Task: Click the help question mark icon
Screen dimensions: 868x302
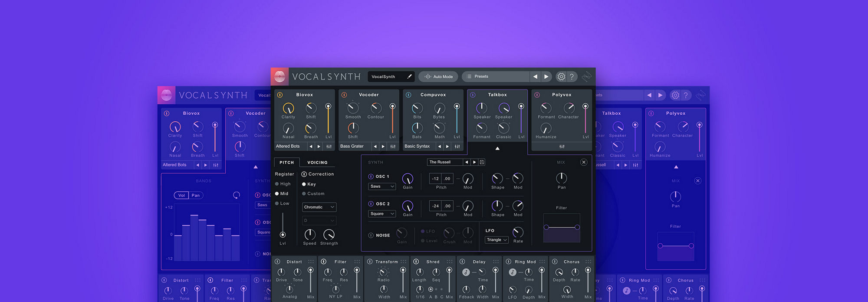Action: click(572, 76)
